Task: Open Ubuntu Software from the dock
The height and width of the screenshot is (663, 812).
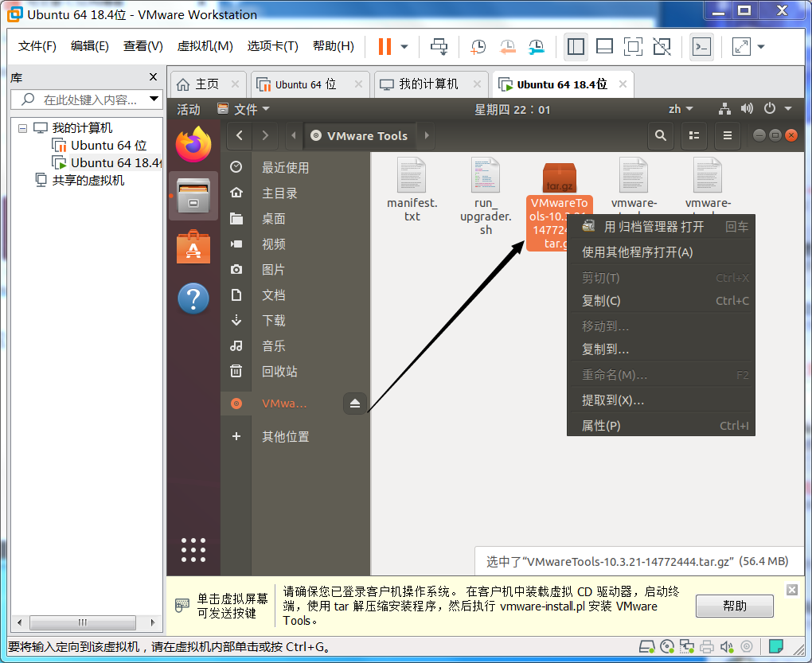Action: pos(193,247)
